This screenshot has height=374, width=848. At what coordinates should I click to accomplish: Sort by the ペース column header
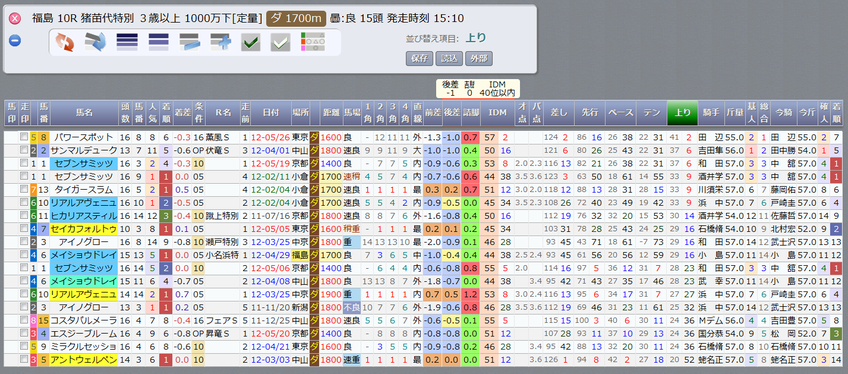(620, 113)
